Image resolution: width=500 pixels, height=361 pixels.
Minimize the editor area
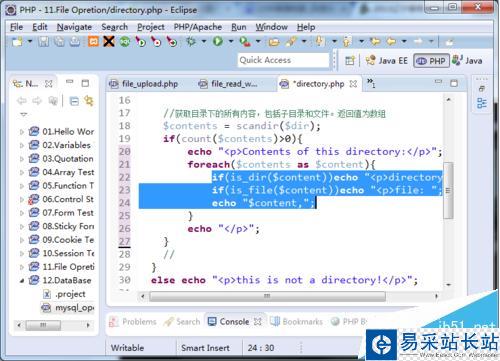point(438,82)
